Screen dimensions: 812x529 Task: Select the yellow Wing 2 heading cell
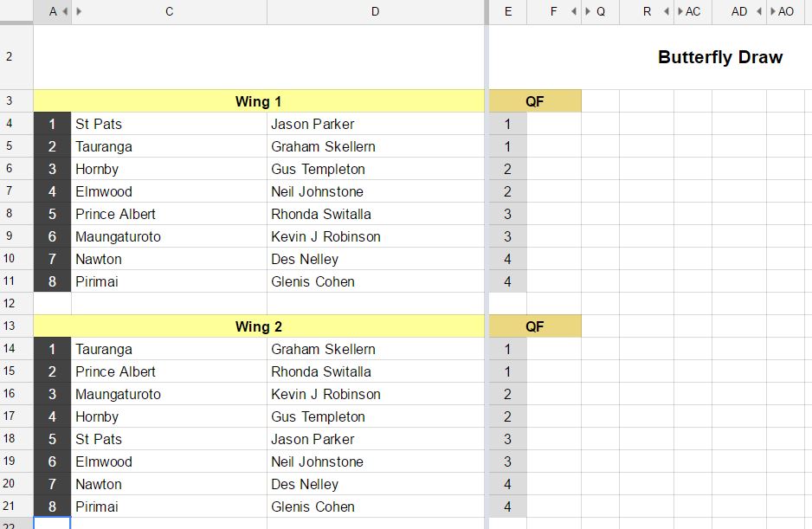click(x=258, y=326)
